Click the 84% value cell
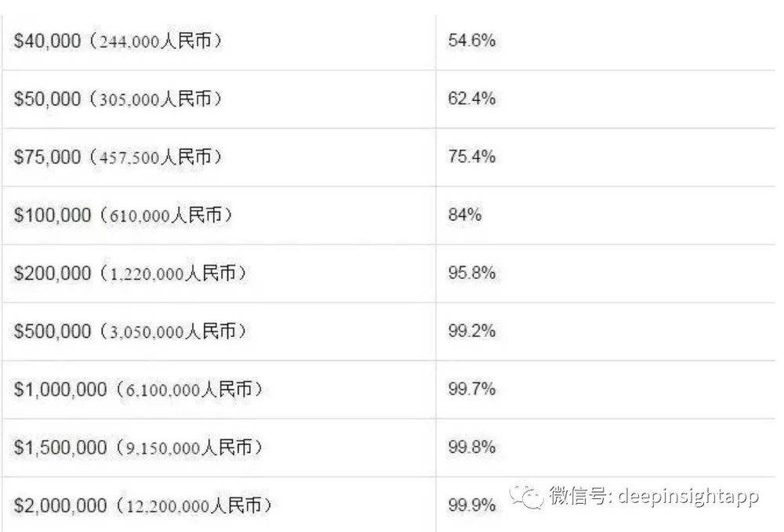 464,215
